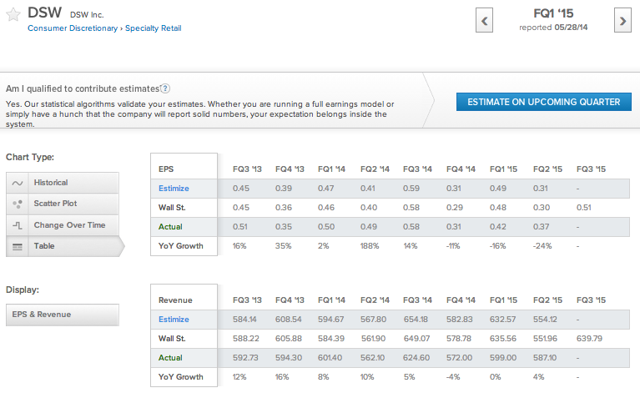The image size is (640, 398).
Task: Select Scatter Plot chart type
Action: [x=62, y=204]
